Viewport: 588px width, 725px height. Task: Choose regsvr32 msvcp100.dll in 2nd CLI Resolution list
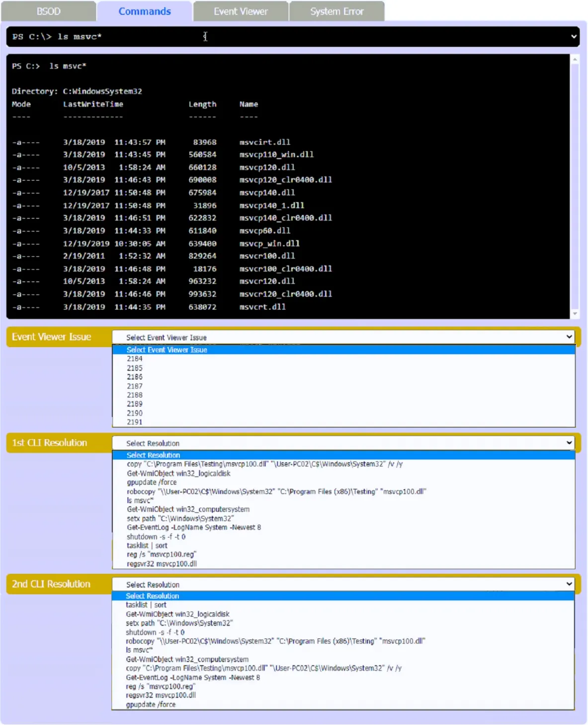(343, 695)
